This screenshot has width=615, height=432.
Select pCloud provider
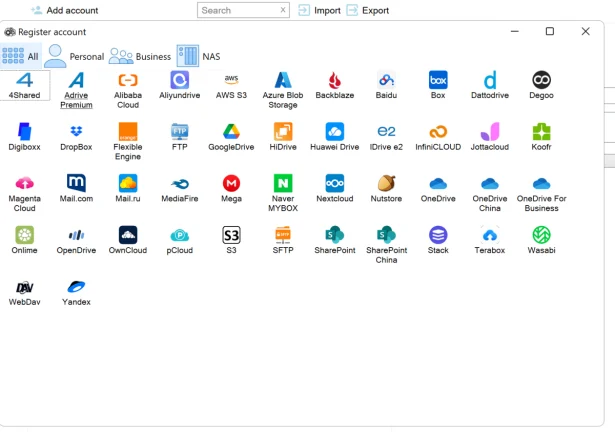[x=180, y=240]
